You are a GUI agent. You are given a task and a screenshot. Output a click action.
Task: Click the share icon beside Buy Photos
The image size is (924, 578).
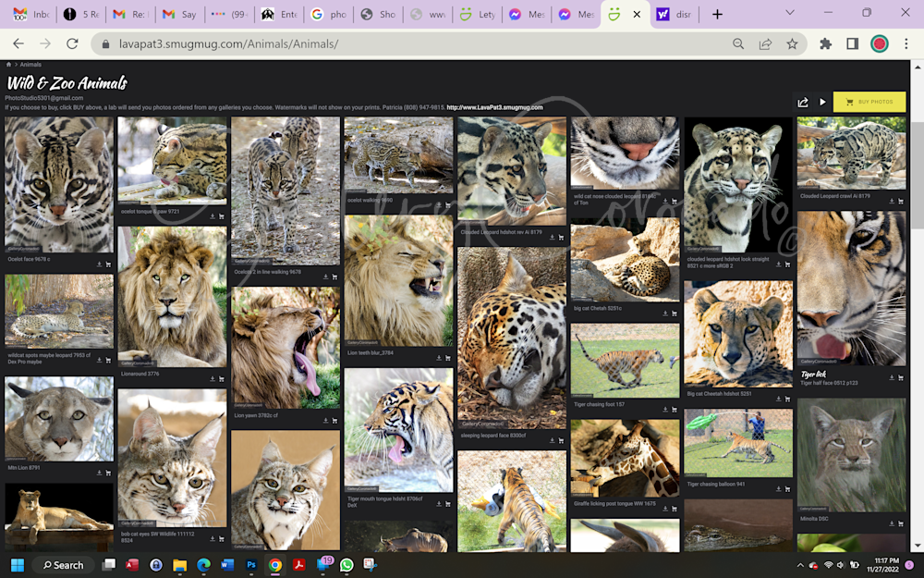click(x=803, y=103)
